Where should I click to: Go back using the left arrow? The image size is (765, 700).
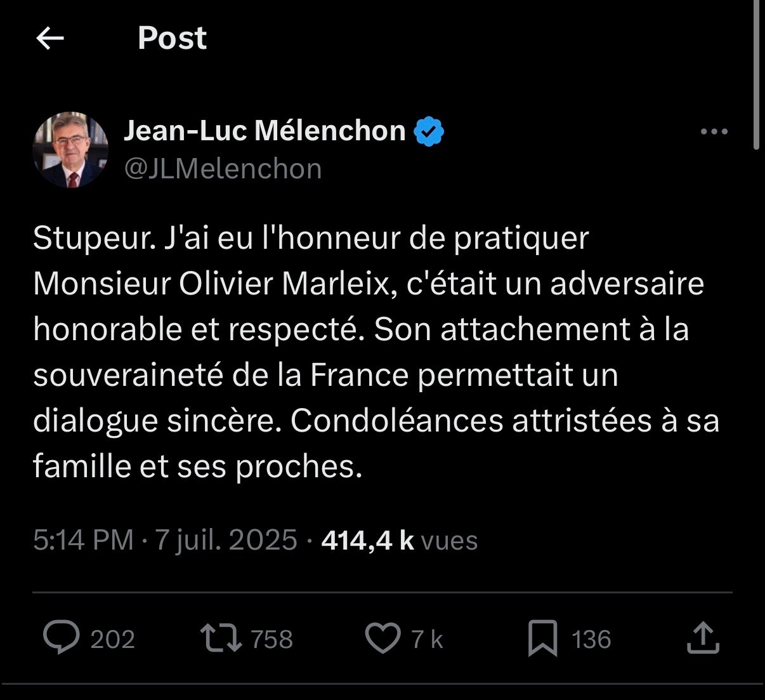tap(50, 39)
